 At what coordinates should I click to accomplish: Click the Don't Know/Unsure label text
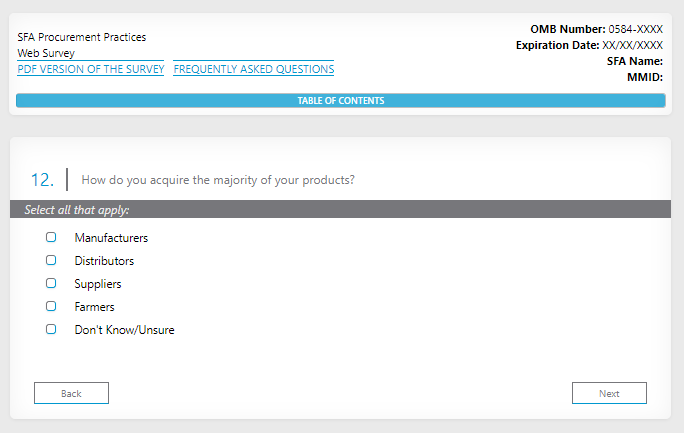124,330
